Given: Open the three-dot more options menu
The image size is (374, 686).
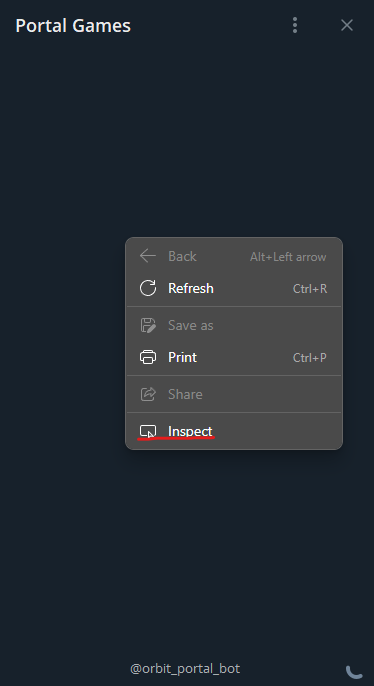Looking at the screenshot, I should [295, 25].
